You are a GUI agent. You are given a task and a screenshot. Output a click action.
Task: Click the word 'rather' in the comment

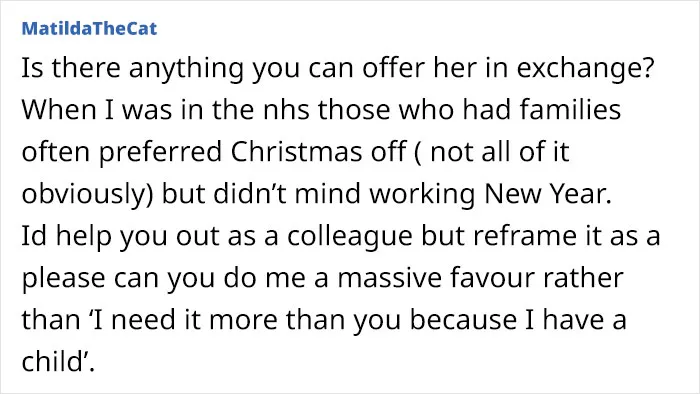pyautogui.click(x=583, y=278)
